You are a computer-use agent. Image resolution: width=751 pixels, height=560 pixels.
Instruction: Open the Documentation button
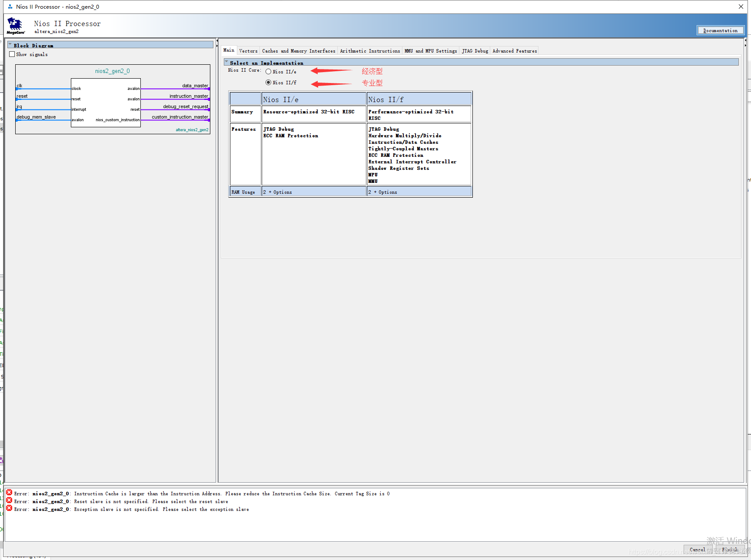(x=720, y=30)
